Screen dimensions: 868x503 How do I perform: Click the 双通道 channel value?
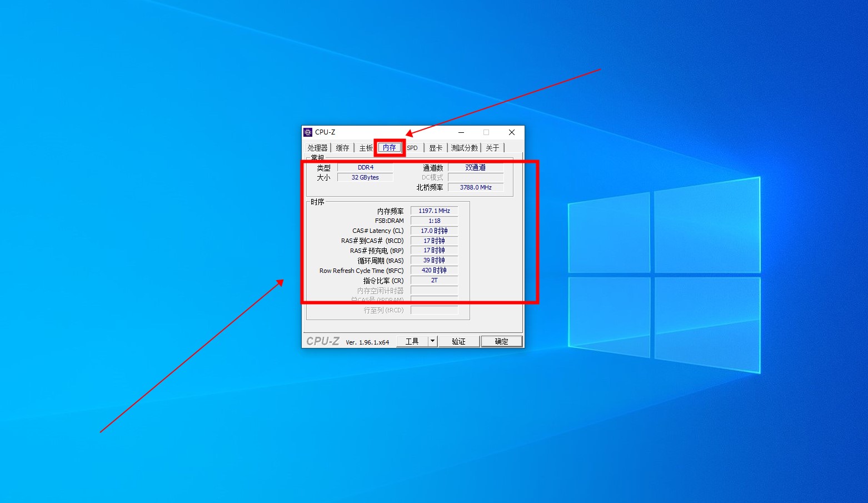point(476,167)
